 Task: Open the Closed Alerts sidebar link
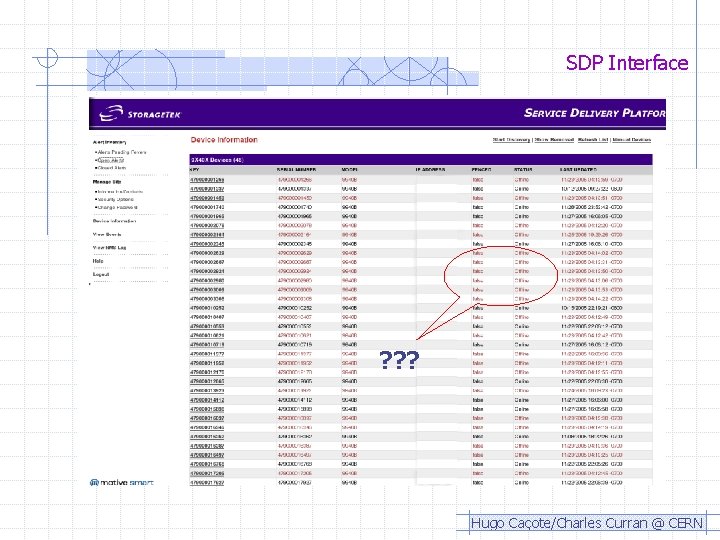(x=111, y=168)
